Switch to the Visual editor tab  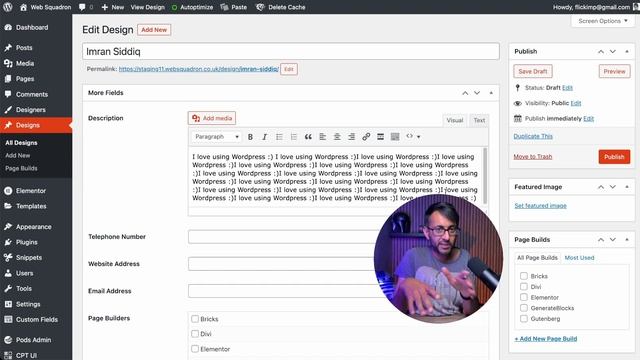coord(455,120)
